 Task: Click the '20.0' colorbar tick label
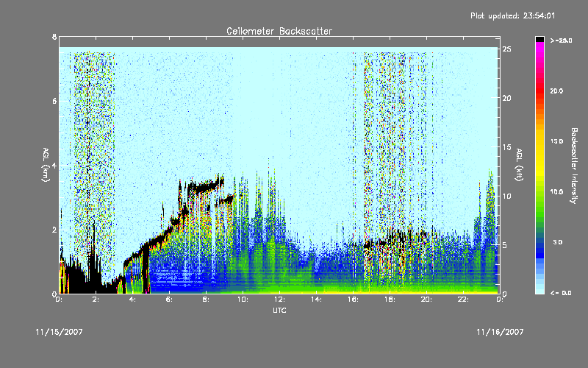[556, 91]
